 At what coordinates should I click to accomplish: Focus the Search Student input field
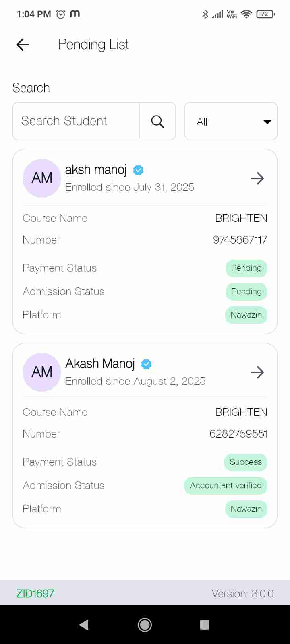77,121
